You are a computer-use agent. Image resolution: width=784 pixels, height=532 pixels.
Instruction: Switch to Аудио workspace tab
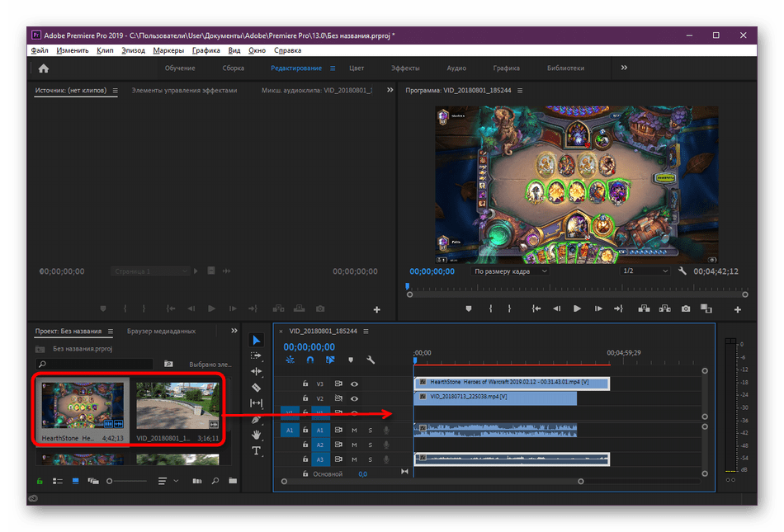point(456,68)
